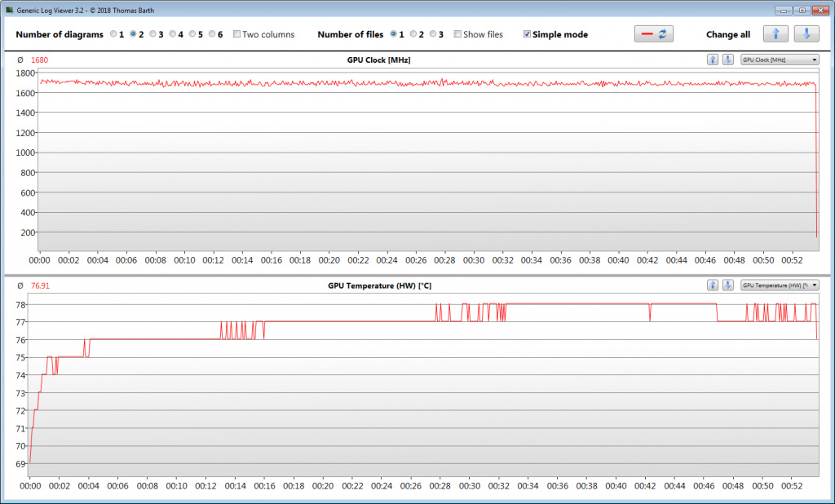Enable the Two columns checkbox
Screen dimensions: 835x504
[236, 34]
